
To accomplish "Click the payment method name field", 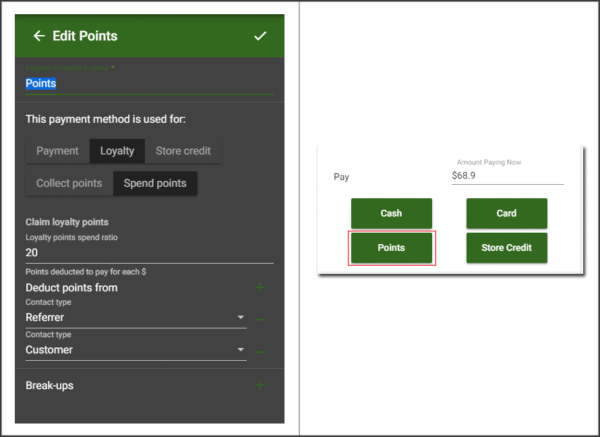I will (148, 84).
